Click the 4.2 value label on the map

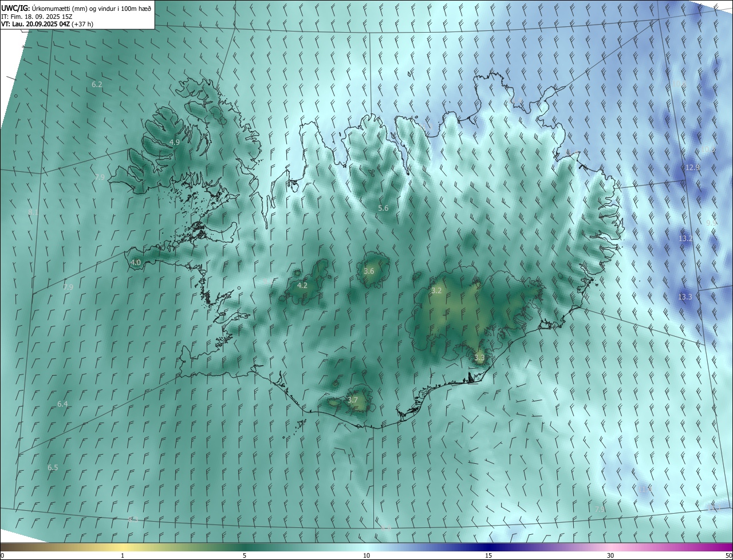click(302, 286)
